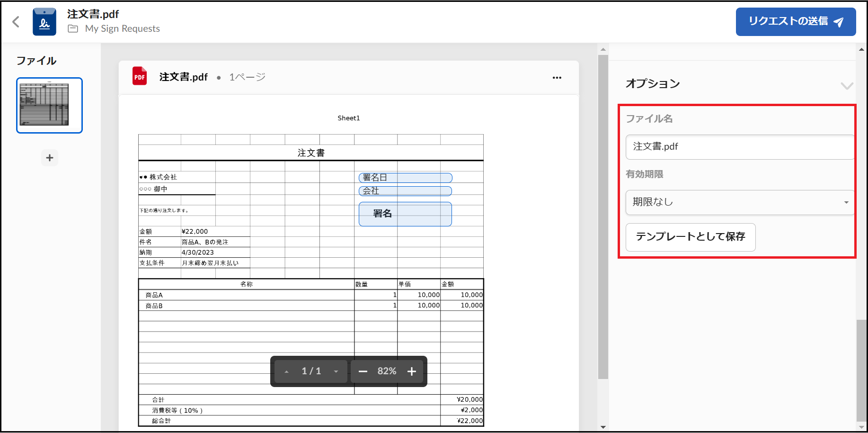868x433 pixels.
Task: Click the My Sign Requests folder icon
Action: coord(73,29)
